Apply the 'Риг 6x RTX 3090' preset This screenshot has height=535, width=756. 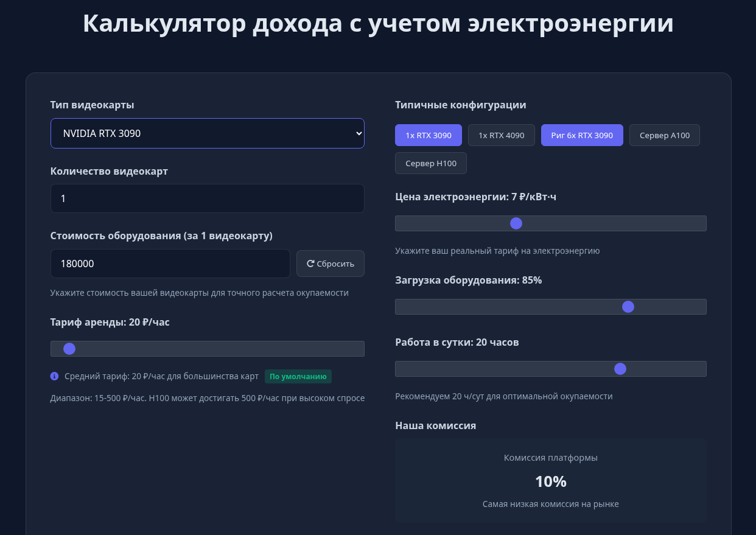click(582, 135)
